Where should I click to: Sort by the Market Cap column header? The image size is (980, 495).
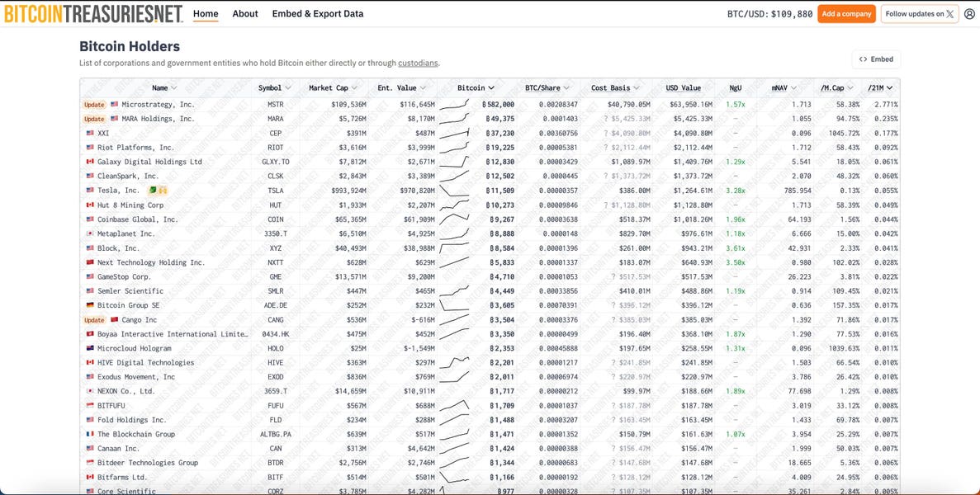[x=333, y=88]
